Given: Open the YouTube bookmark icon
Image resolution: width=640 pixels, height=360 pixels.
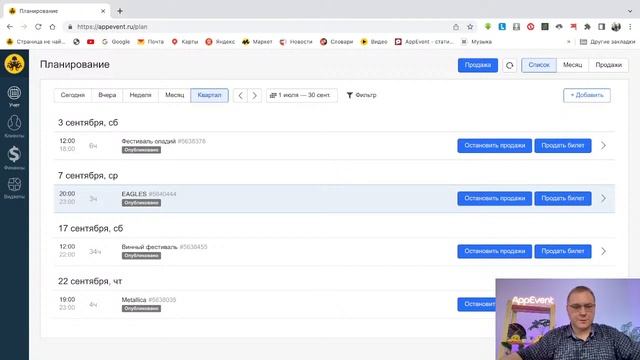Looking at the screenshot, I should click(x=90, y=42).
